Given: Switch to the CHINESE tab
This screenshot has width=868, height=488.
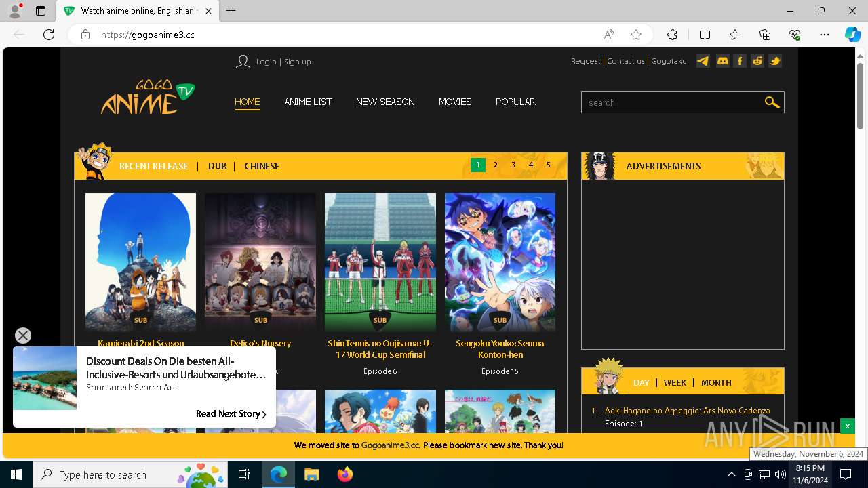Looking at the screenshot, I should [262, 166].
